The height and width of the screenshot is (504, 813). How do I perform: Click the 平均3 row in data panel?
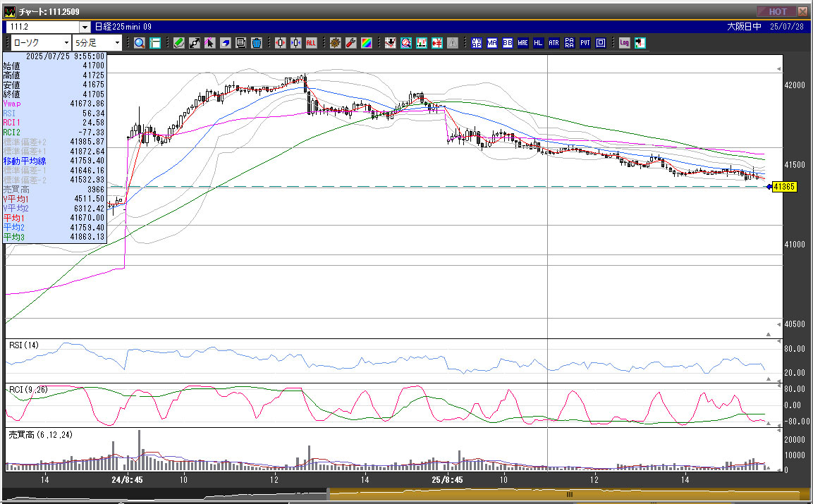coord(54,237)
